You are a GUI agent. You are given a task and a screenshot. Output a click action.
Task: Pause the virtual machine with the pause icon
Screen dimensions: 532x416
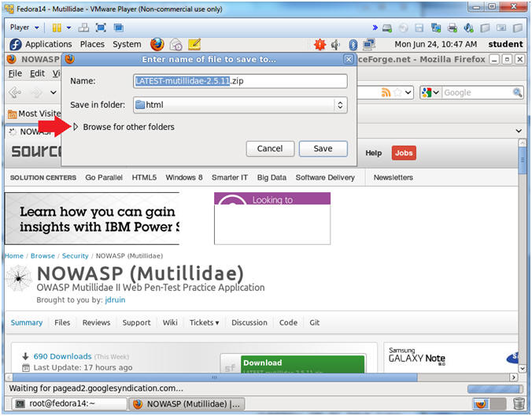[57, 28]
